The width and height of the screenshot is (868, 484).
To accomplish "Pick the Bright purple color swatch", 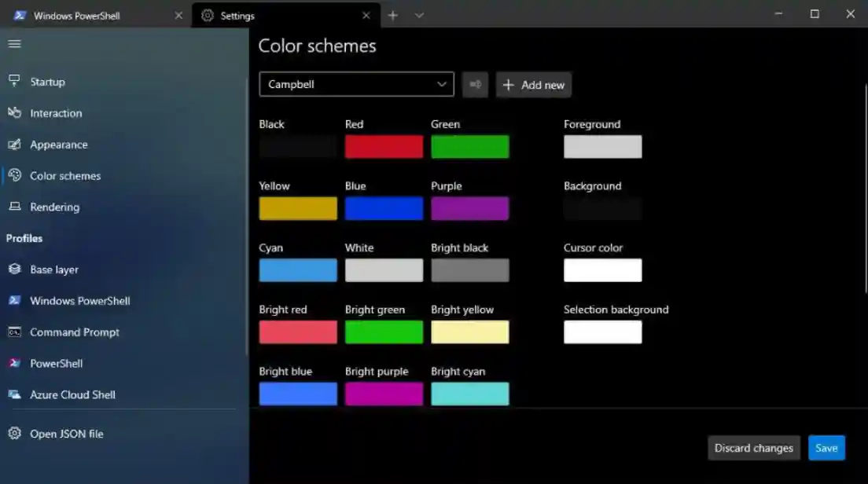I will point(384,394).
